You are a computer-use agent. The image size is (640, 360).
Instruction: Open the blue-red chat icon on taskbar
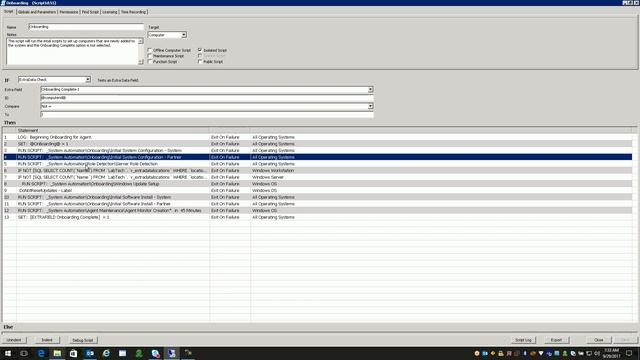(x=155, y=353)
